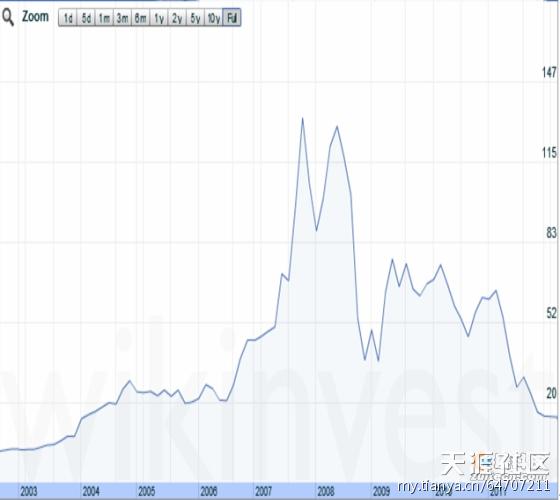The image size is (560, 500).
Task: Click 2008 on the timeline bar
Action: [326, 491]
